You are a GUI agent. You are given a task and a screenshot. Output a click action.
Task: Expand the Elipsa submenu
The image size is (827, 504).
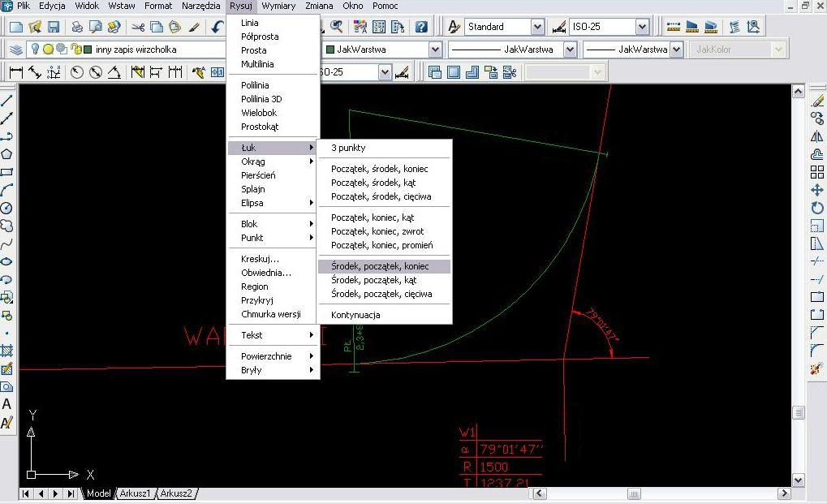coord(274,202)
